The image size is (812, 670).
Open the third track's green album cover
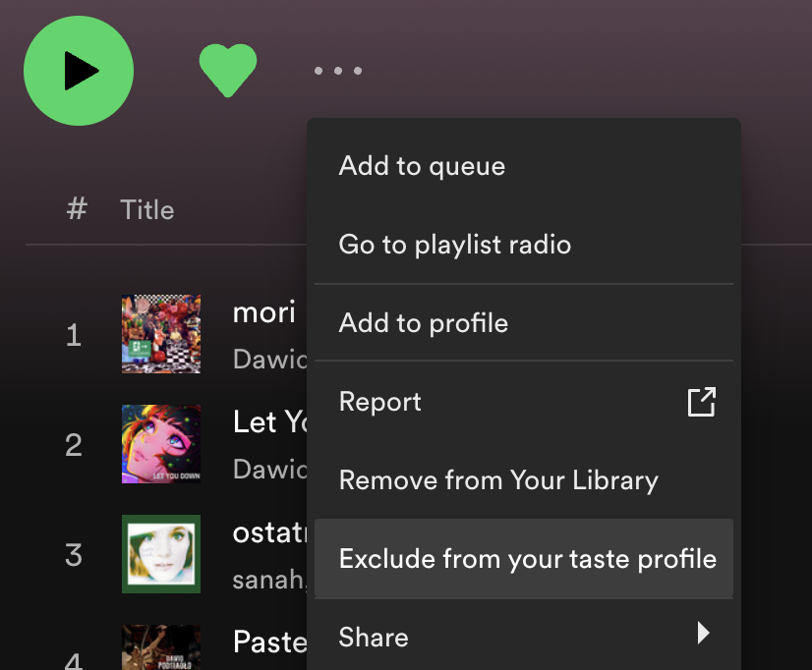pos(161,554)
